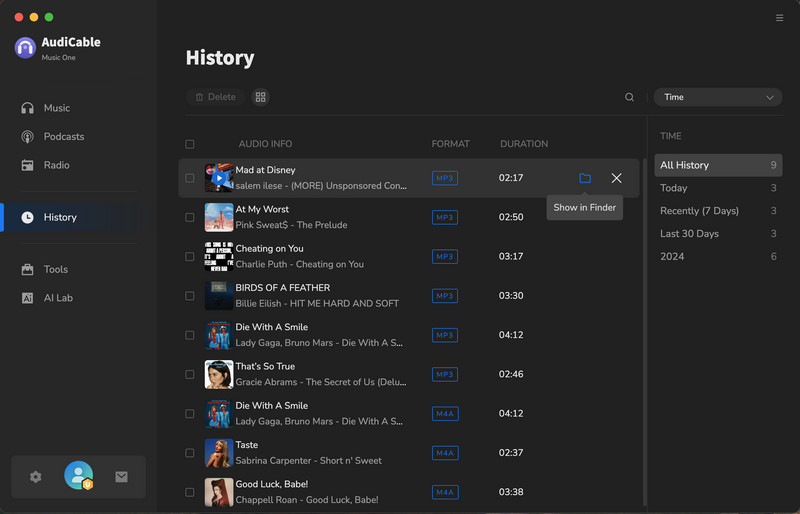
Task: Select the History clock icon
Action: pos(28,217)
